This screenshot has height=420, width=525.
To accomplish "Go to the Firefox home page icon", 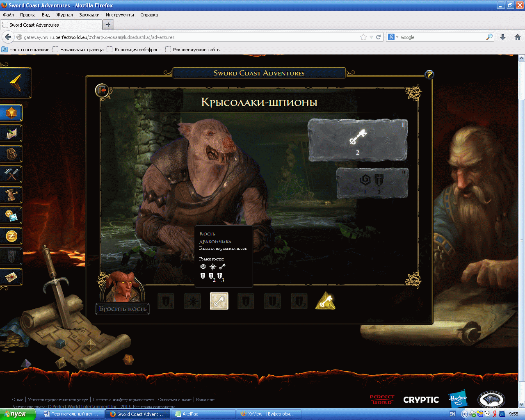I will (x=517, y=37).
